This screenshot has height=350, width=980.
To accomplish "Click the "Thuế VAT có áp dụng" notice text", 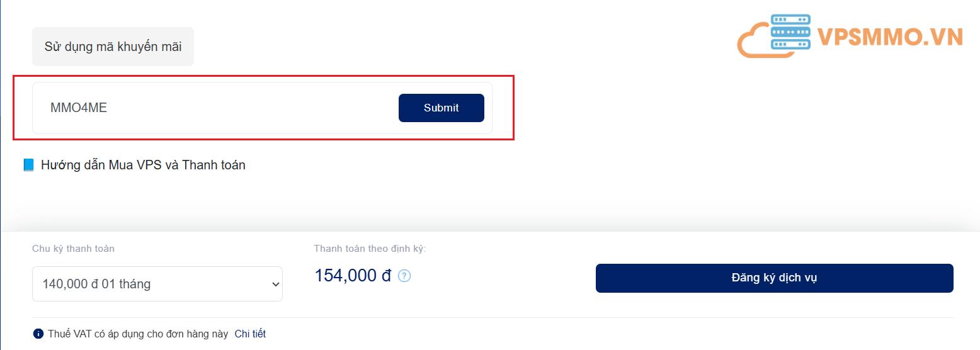I will click(x=138, y=334).
